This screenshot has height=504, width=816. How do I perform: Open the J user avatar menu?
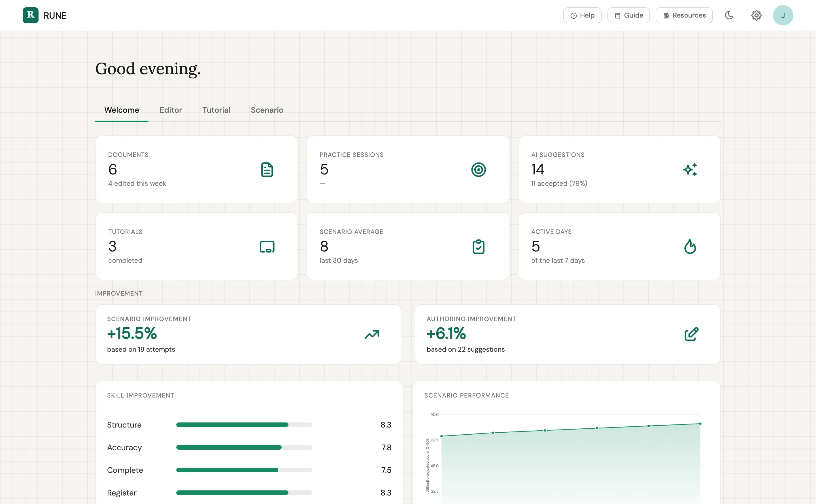pos(783,15)
